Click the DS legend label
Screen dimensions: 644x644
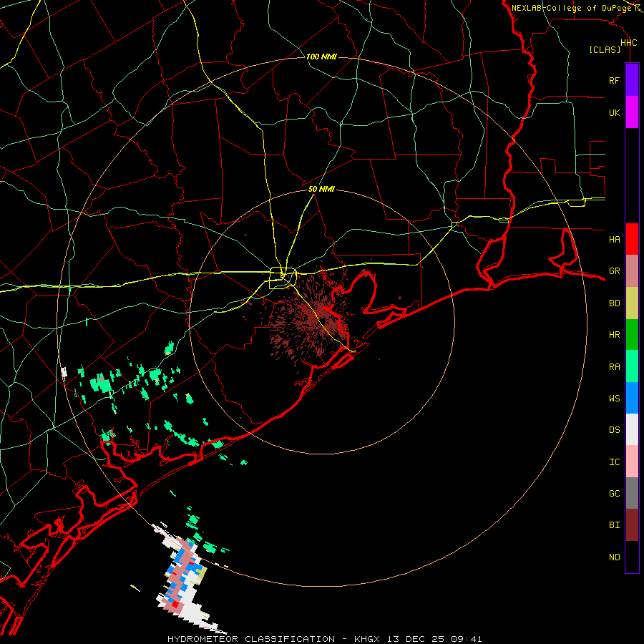click(614, 430)
